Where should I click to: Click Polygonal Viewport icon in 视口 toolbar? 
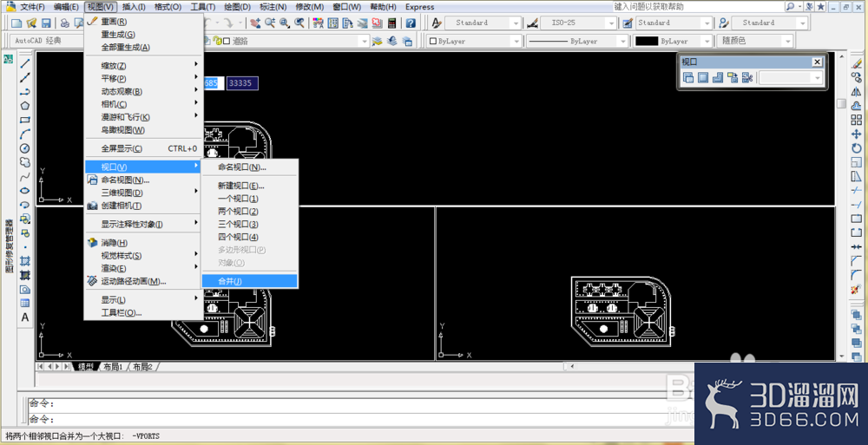pos(718,77)
